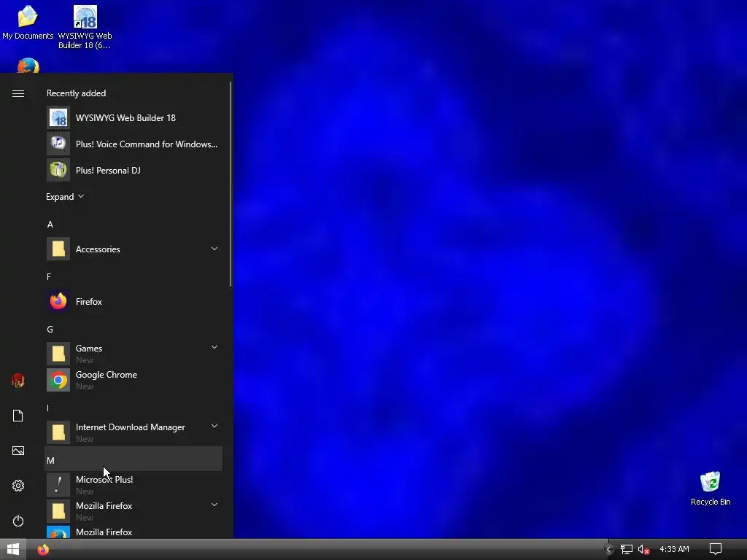Image resolution: width=747 pixels, height=560 pixels.
Task: Launch Firefox from the app list
Action: click(x=134, y=301)
